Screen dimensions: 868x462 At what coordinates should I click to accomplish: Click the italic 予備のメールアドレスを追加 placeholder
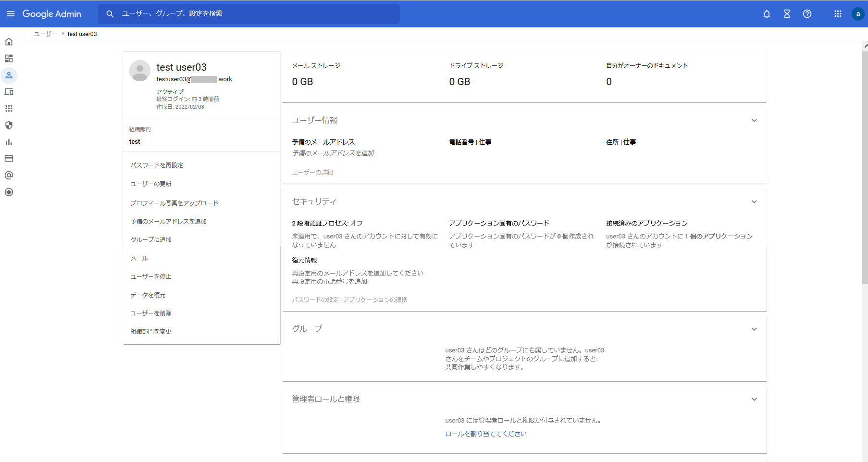333,153
